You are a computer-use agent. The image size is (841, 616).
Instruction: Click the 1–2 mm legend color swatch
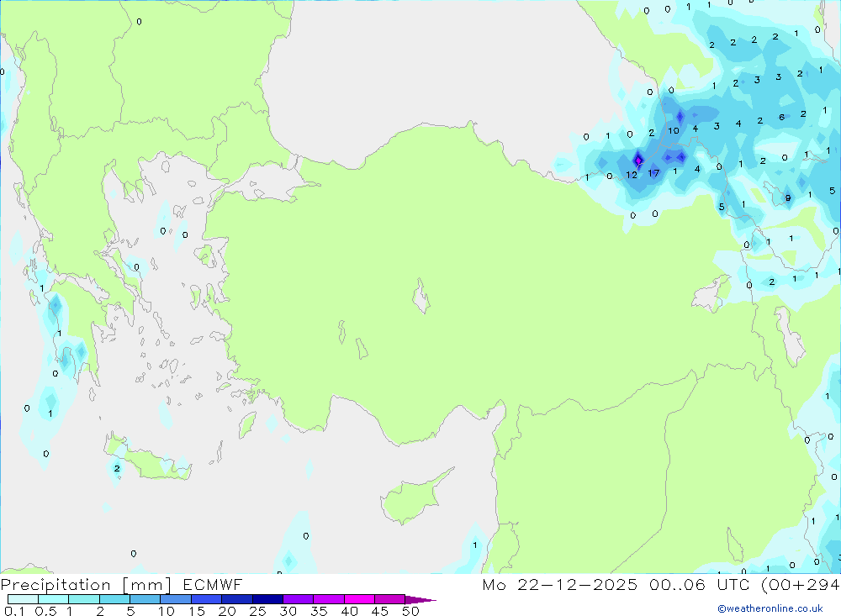pyautogui.click(x=84, y=599)
